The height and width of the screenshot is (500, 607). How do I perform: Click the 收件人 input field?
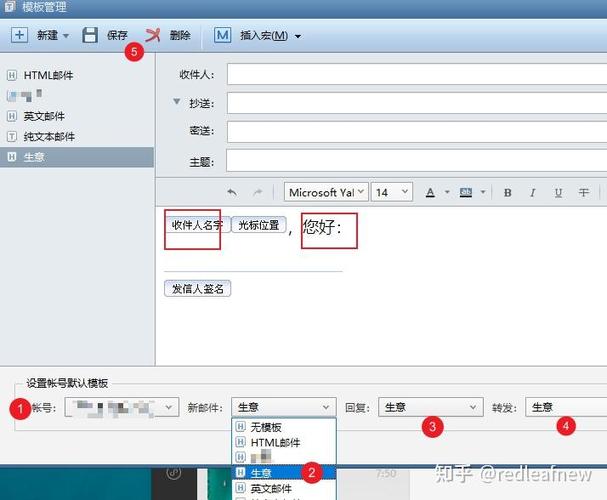coord(417,74)
